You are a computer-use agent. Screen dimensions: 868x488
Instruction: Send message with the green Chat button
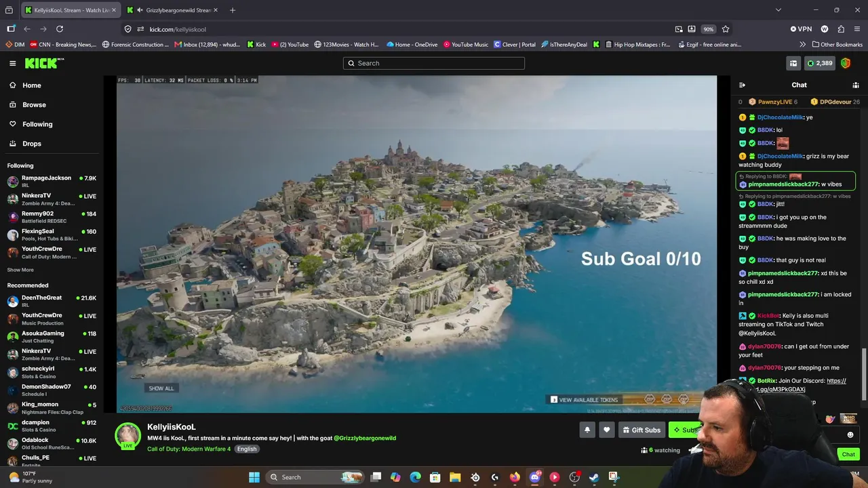[848, 454]
